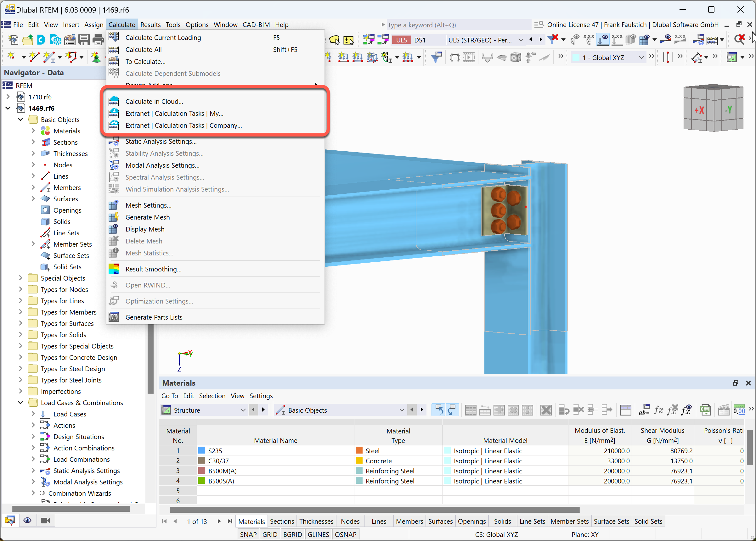Open Static Analysis Settings dialog

(162, 141)
